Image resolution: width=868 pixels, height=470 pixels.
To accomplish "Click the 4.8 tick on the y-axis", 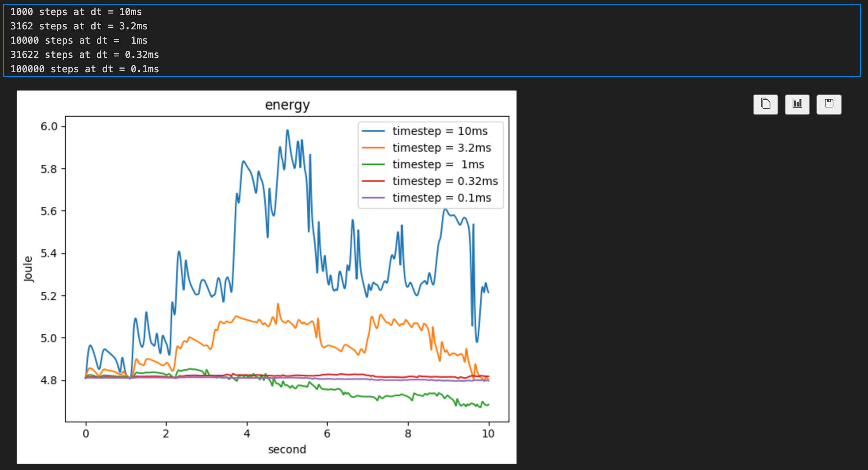I will (x=49, y=380).
